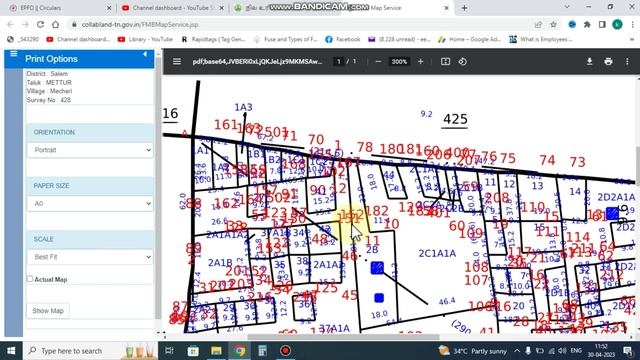Open the Chrome profile avatar
The width and height of the screenshot is (640, 360).
[617, 24]
